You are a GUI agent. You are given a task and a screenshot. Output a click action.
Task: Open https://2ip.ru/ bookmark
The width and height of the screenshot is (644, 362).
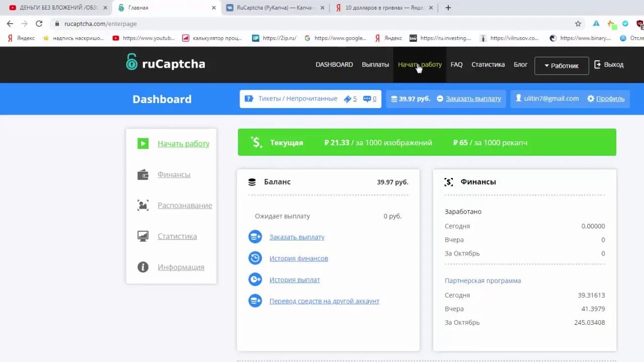click(275, 38)
